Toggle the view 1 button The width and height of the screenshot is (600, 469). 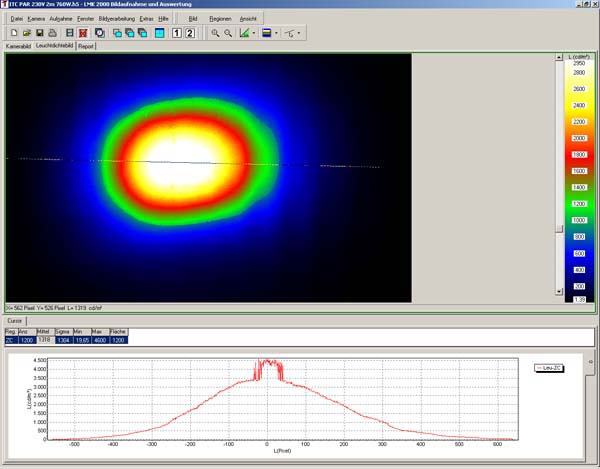pos(177,33)
